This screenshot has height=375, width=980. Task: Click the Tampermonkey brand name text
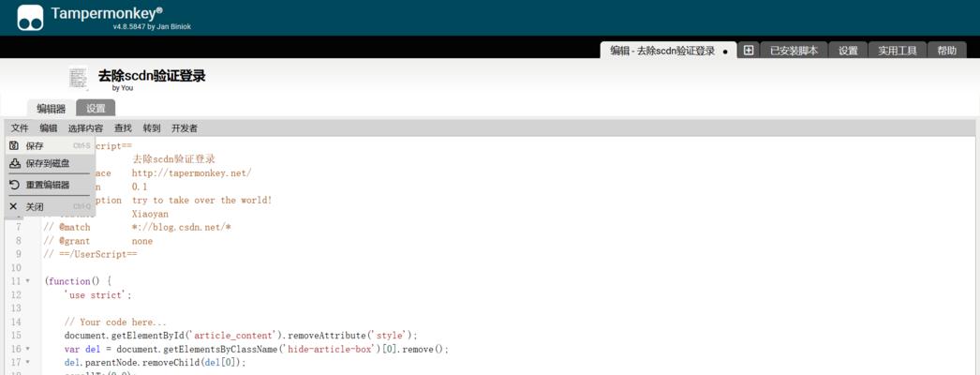click(107, 13)
